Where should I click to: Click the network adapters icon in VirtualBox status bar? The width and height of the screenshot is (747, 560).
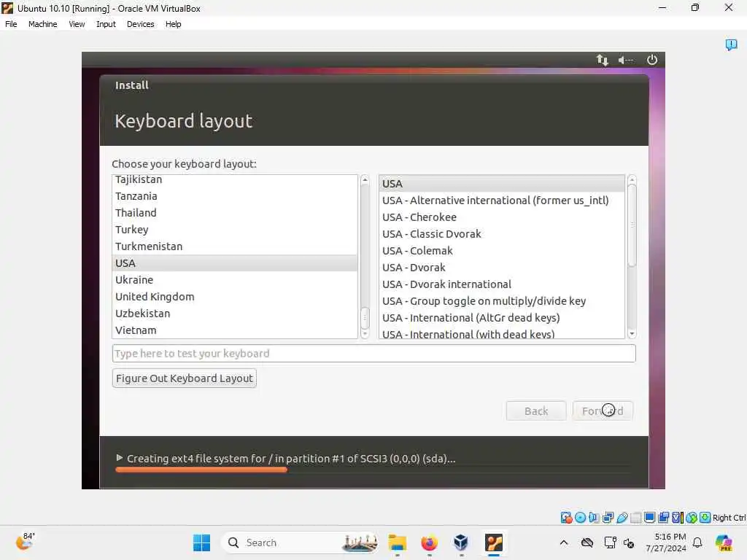[x=608, y=518]
